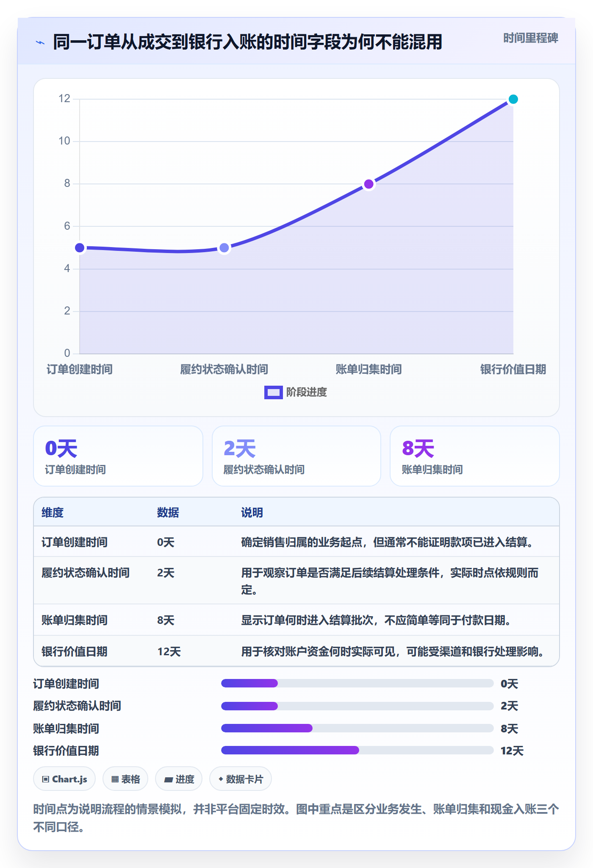Screen dimensions: 593x868
Task: Click the progress bar for 履约状态确认时间
Action: (357, 706)
